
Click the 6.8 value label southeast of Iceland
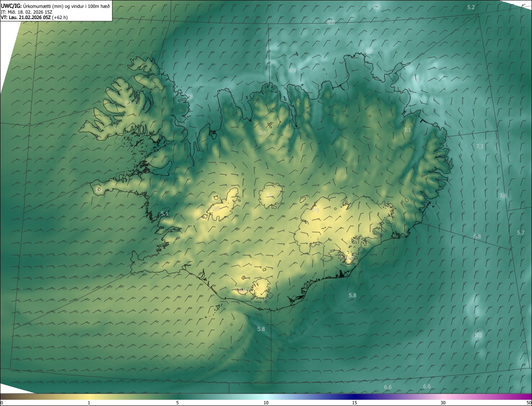(477, 236)
